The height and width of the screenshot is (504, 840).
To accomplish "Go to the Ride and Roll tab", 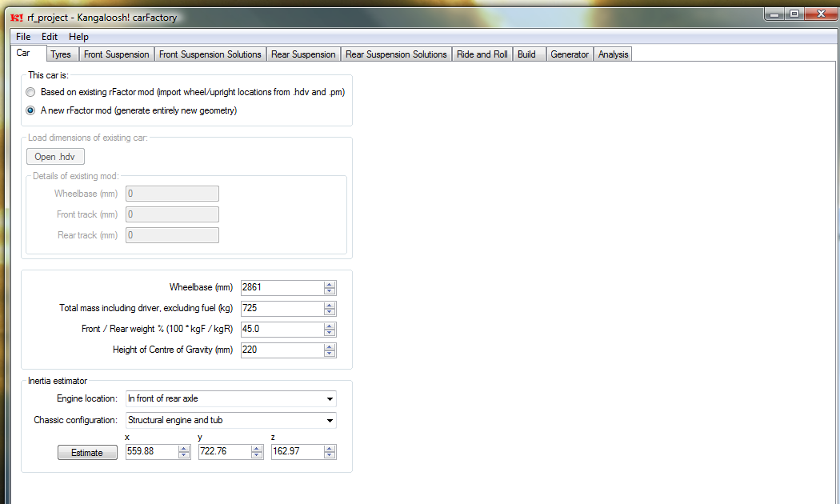I will 482,54.
